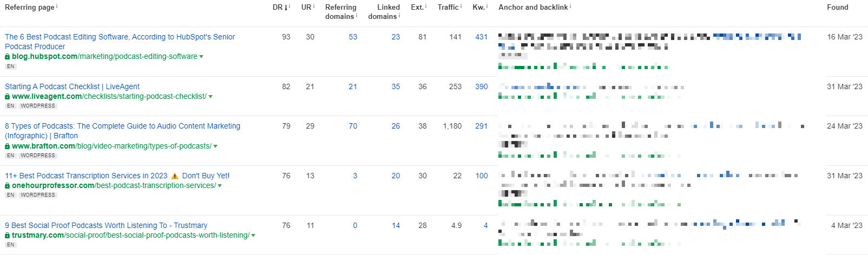Click the info icon next to Traffic header
The height and width of the screenshot is (255, 868).
click(x=461, y=6)
